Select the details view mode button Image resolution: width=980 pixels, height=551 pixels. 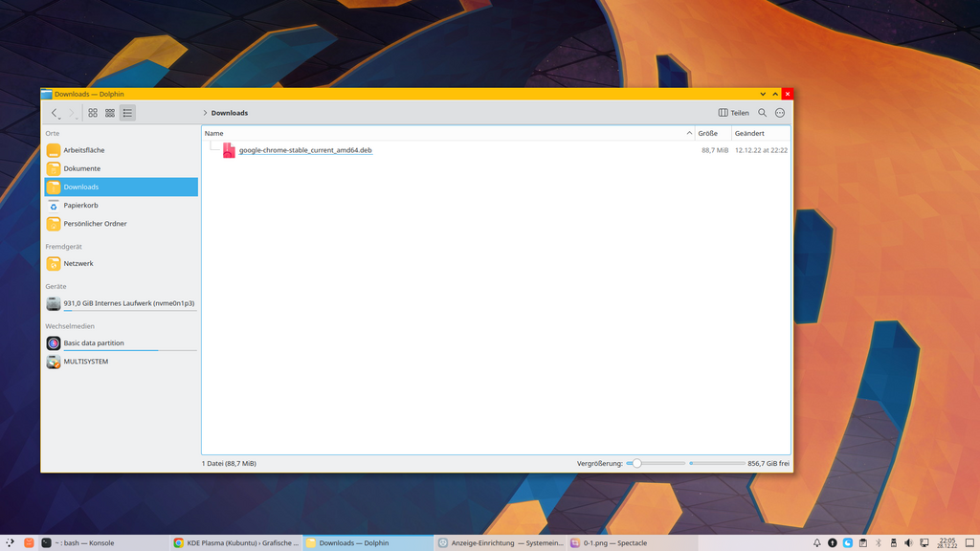click(x=127, y=113)
